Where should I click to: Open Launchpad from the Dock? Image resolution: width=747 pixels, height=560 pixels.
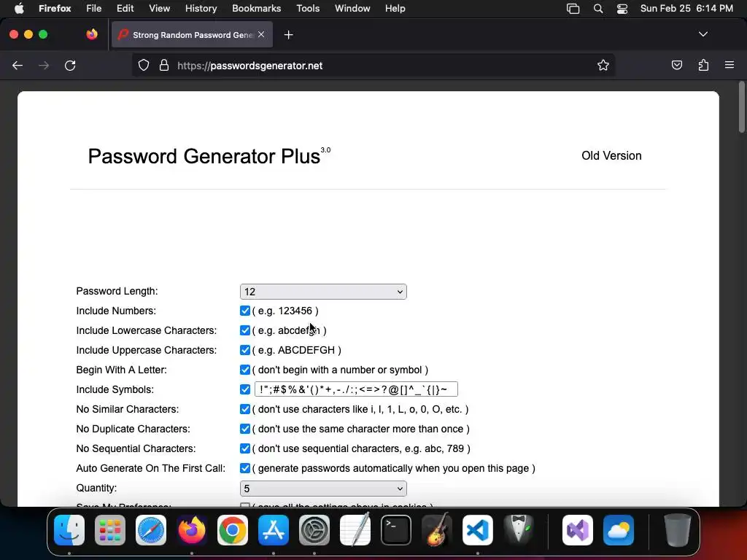(110, 530)
